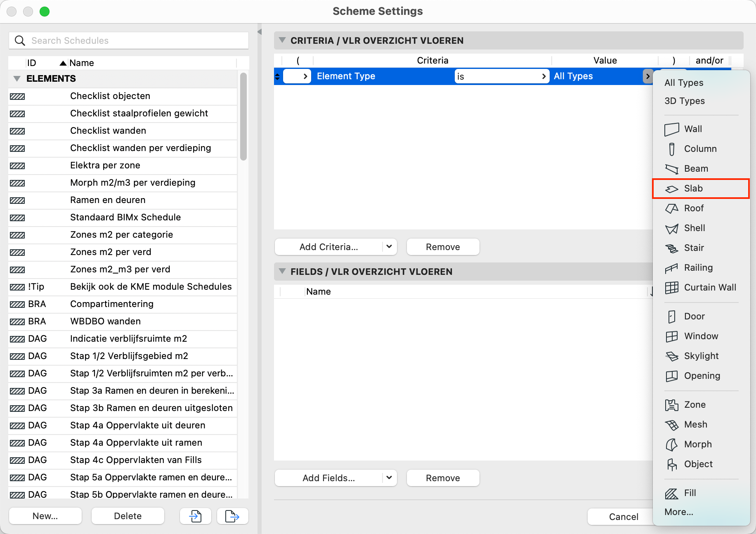Open the More... menu entry
The image size is (756, 534).
(x=679, y=512)
